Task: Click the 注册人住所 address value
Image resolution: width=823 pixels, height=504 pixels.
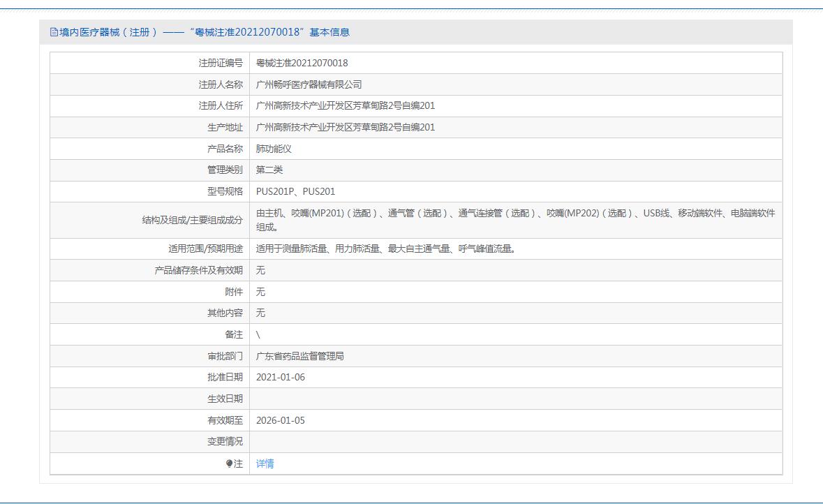Action: tap(346, 105)
